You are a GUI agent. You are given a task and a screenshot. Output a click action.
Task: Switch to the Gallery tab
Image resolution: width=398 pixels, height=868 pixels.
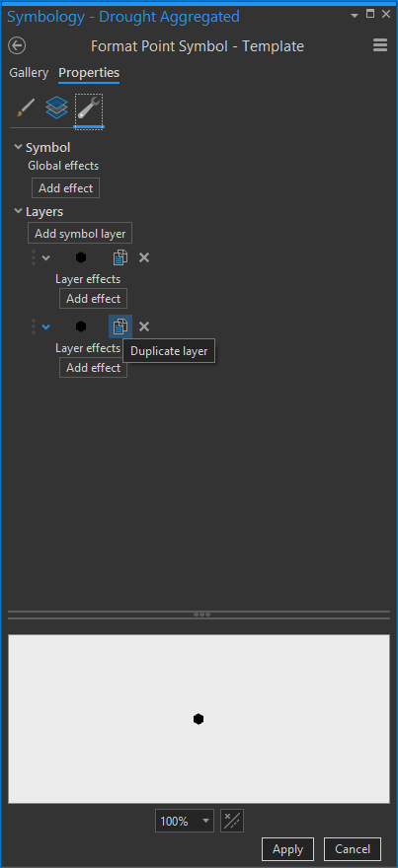(29, 73)
